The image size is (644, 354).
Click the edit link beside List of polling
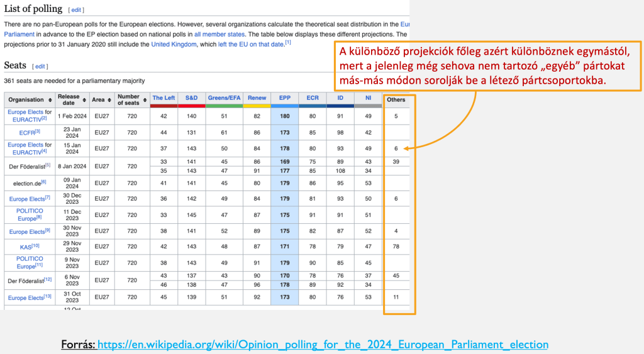[76, 10]
